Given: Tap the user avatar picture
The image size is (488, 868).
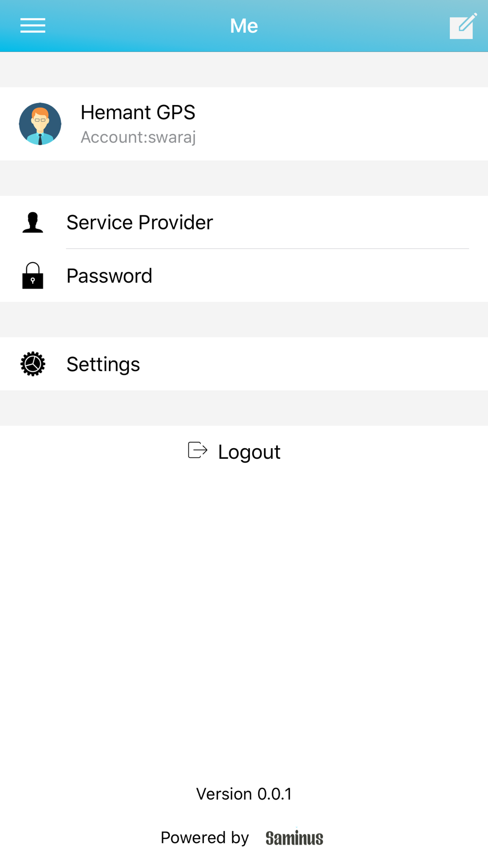Looking at the screenshot, I should [40, 124].
